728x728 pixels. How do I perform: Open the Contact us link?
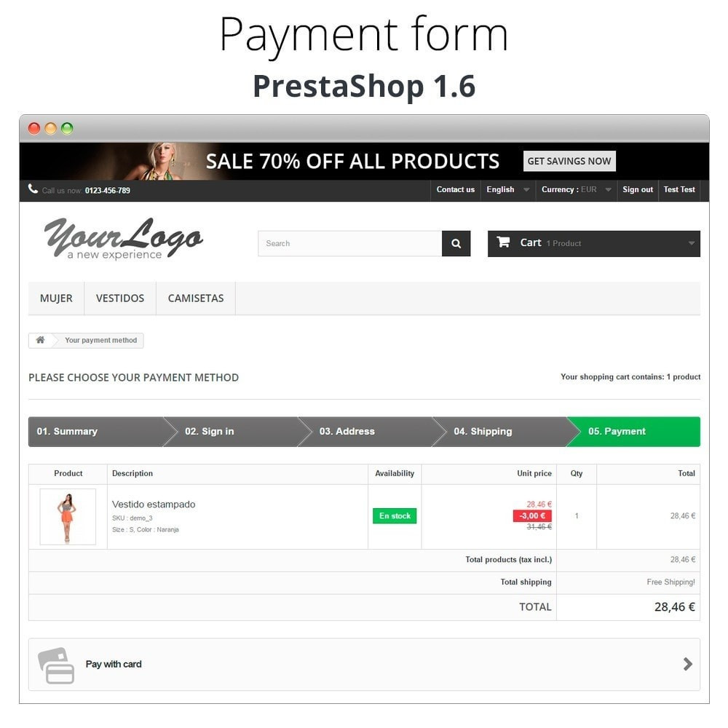click(x=455, y=190)
